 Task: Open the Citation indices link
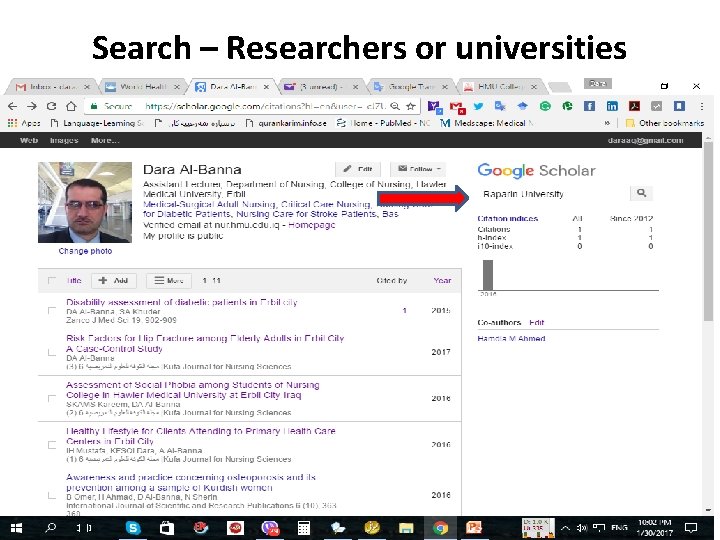pyautogui.click(x=507, y=219)
